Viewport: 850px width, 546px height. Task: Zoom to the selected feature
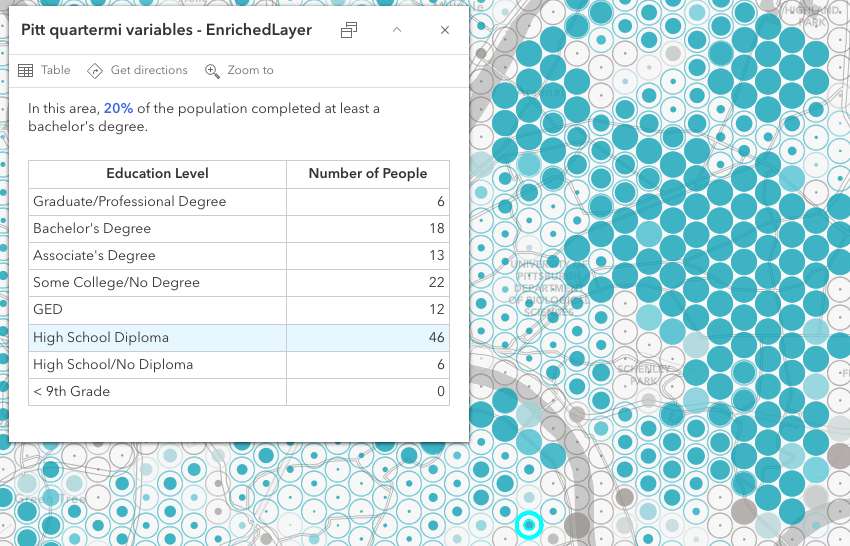(x=239, y=70)
